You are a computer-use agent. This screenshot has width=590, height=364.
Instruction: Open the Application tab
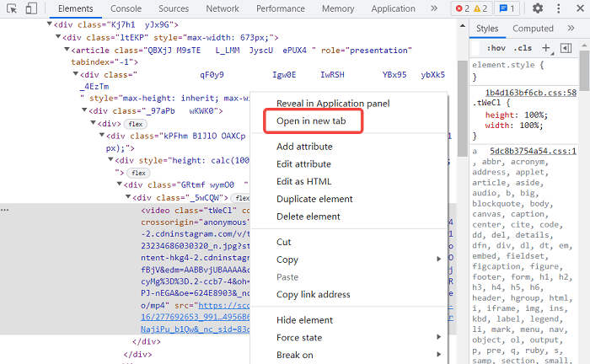pos(394,8)
